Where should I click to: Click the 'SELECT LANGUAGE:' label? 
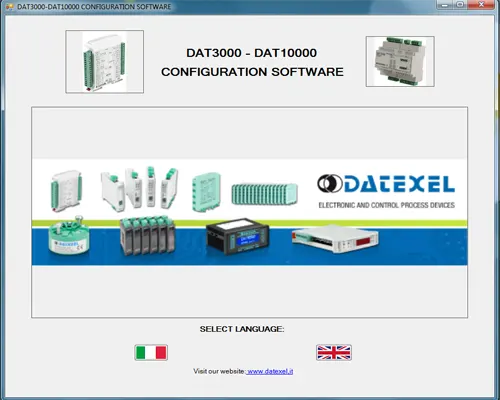[242, 329]
